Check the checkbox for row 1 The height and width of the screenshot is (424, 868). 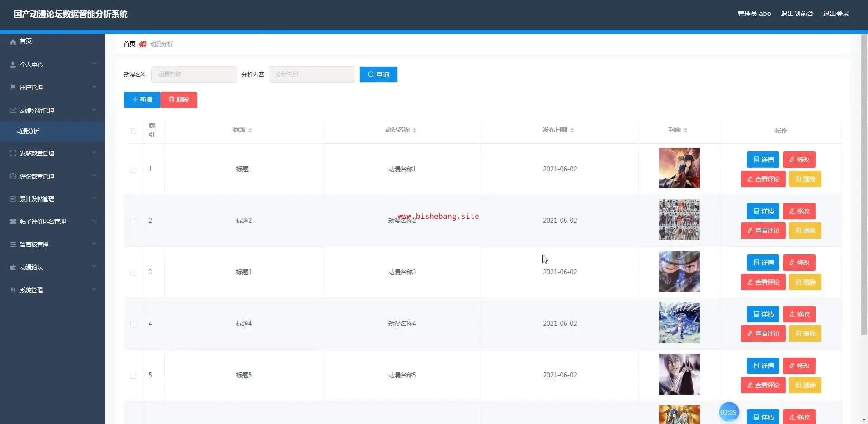click(x=133, y=170)
